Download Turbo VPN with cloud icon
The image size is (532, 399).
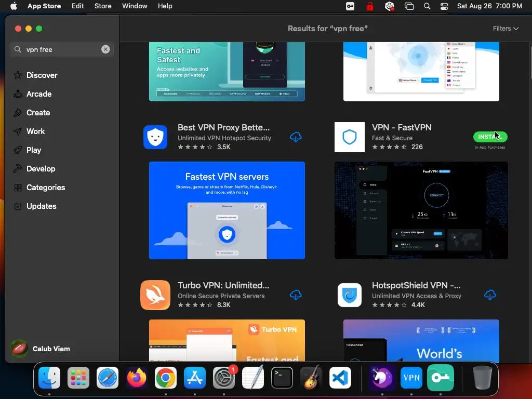[296, 295]
